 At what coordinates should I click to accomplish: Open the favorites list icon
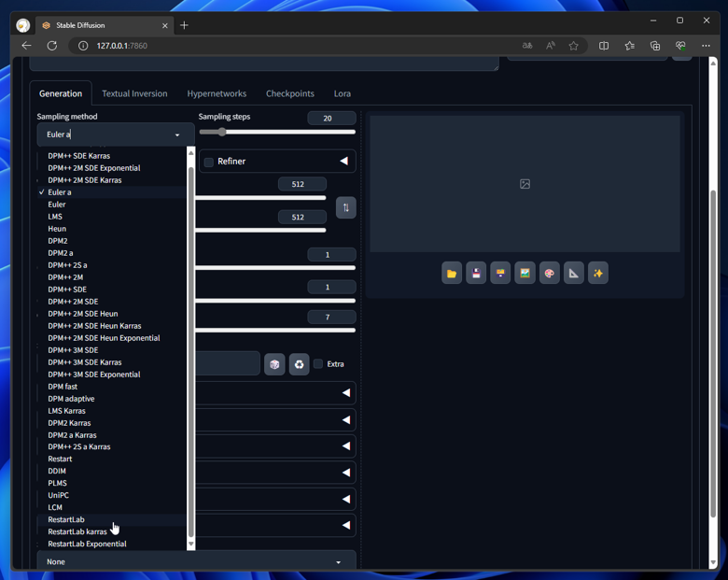click(x=630, y=46)
